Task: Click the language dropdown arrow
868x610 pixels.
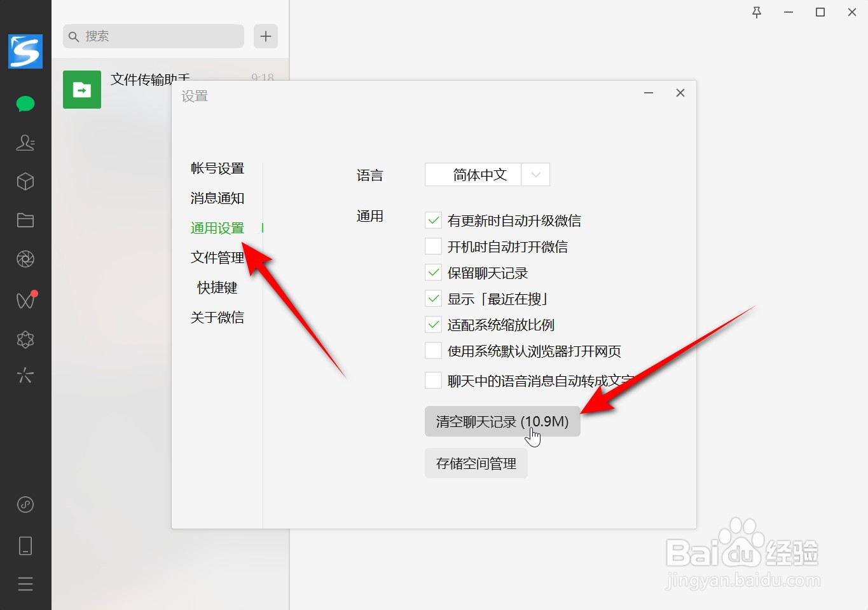Action: click(x=536, y=175)
